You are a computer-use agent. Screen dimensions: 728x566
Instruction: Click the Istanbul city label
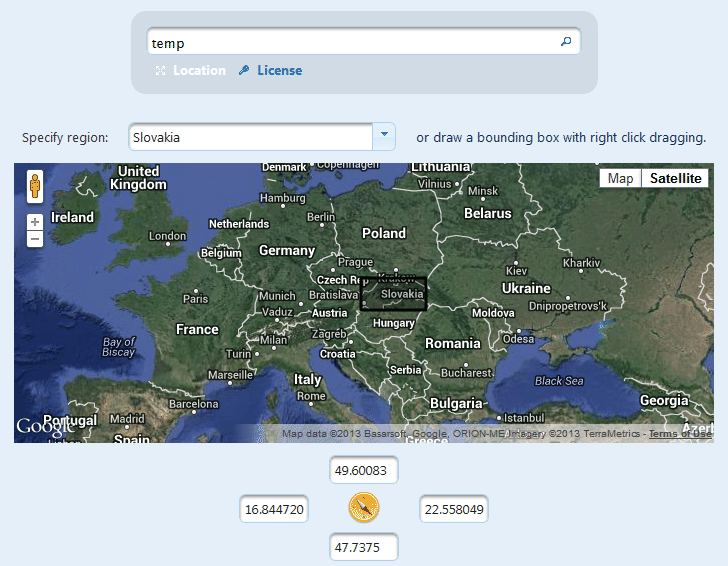click(x=524, y=418)
